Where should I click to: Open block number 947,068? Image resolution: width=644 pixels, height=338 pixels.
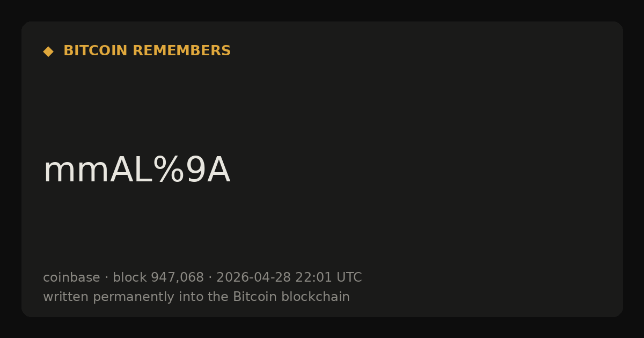point(177,278)
